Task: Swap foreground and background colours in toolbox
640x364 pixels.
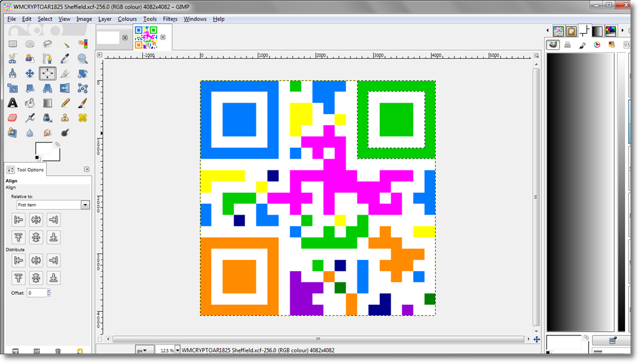Action: coord(57,144)
